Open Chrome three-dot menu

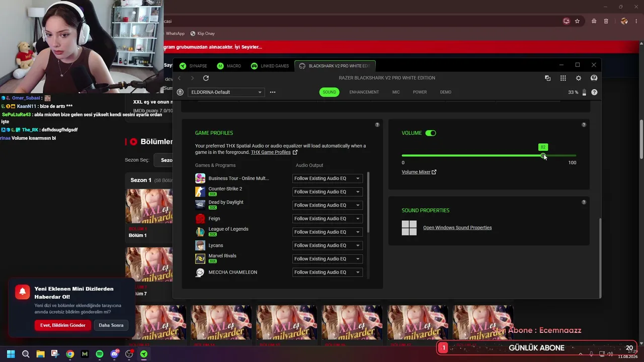click(636, 21)
